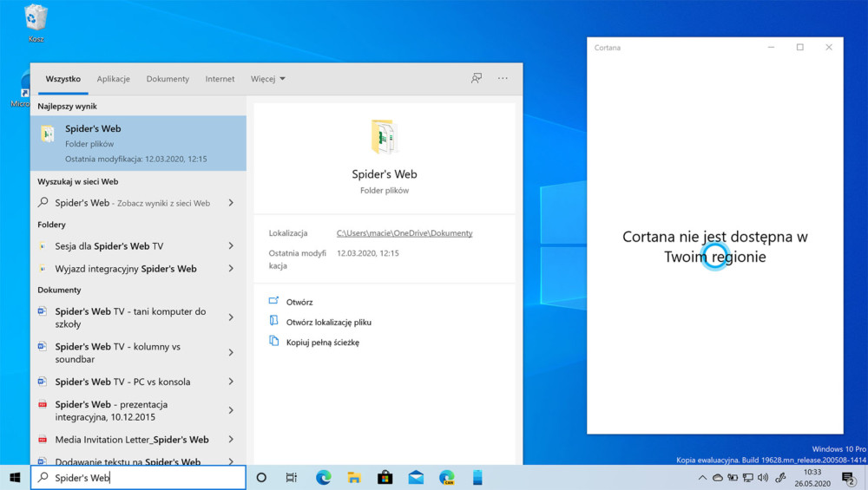
Task: Show hidden system tray icons
Action: click(x=702, y=478)
